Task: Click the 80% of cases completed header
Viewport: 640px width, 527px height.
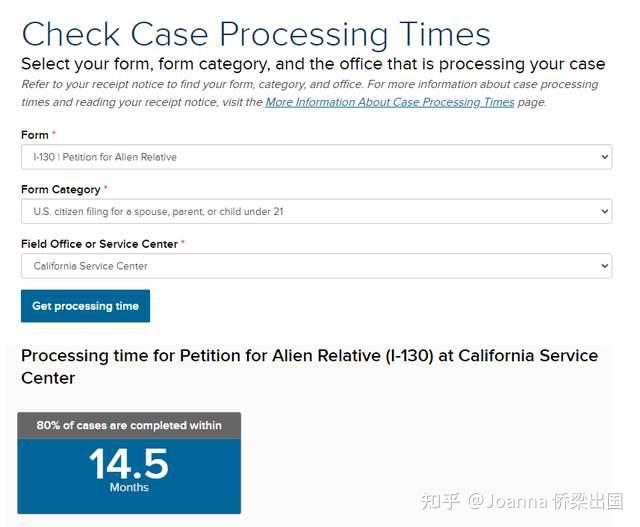Action: tap(129, 425)
